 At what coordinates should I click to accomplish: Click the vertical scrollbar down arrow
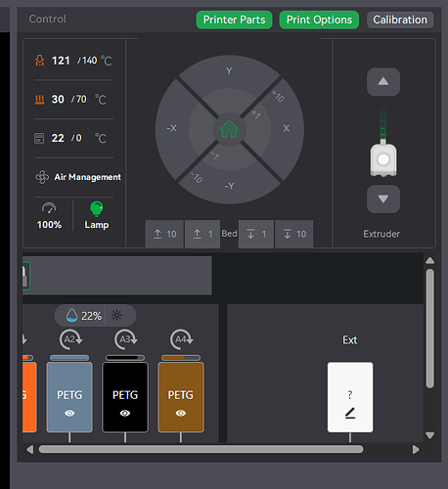click(x=430, y=435)
